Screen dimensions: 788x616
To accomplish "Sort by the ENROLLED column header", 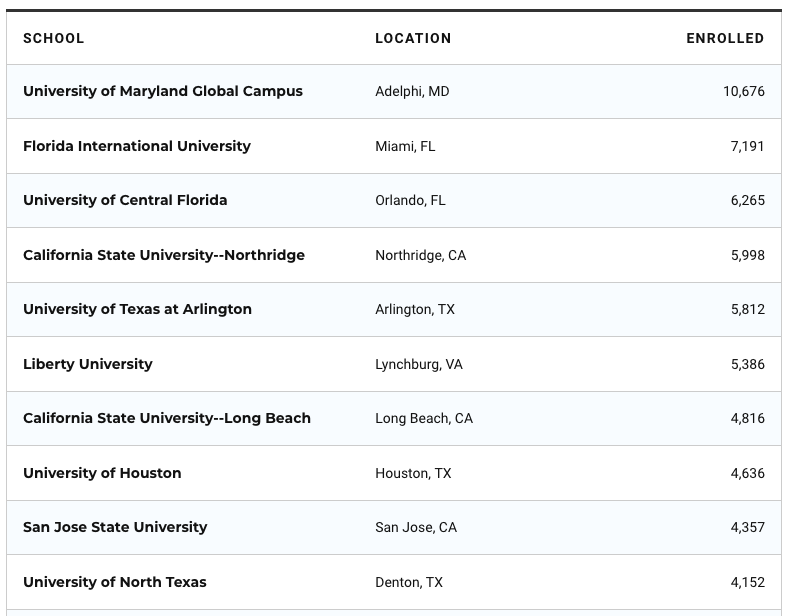I will (x=724, y=38).
